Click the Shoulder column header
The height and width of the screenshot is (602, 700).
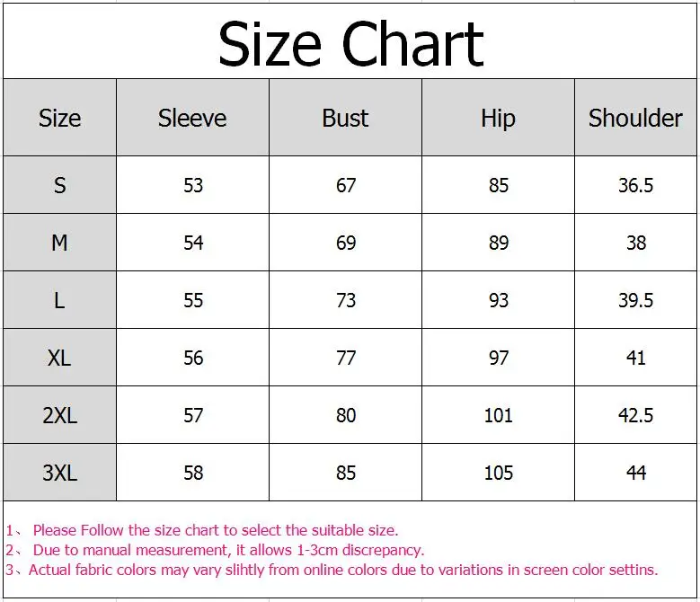coord(635,118)
